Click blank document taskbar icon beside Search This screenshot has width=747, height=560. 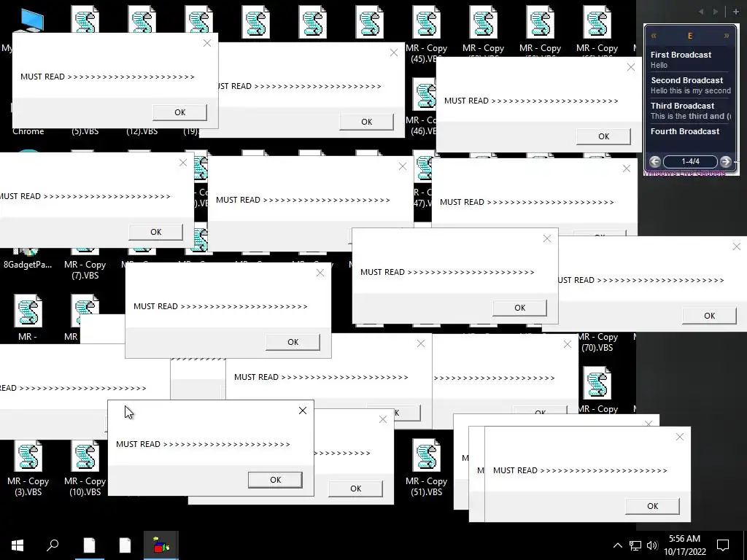click(90, 545)
